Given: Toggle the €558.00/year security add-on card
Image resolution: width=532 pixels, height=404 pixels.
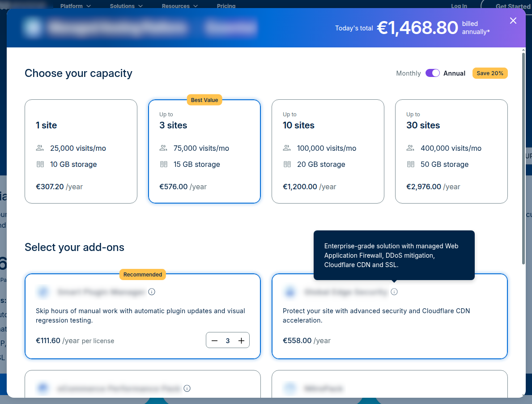Looking at the screenshot, I should click(x=390, y=316).
